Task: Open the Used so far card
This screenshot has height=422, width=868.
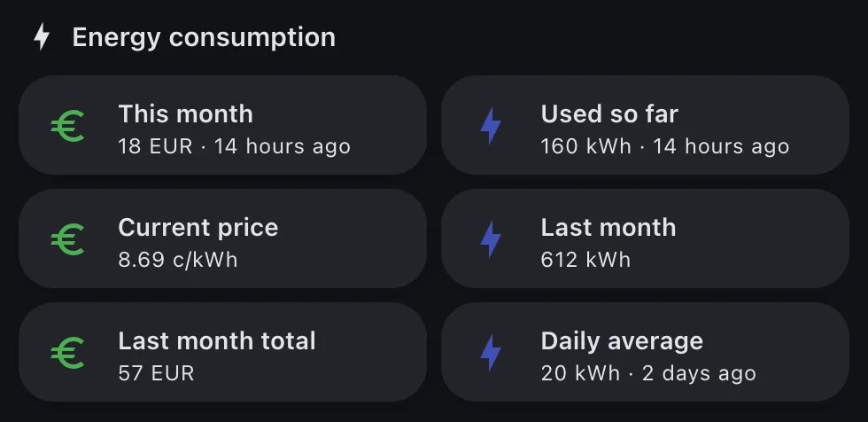Action: [646, 125]
